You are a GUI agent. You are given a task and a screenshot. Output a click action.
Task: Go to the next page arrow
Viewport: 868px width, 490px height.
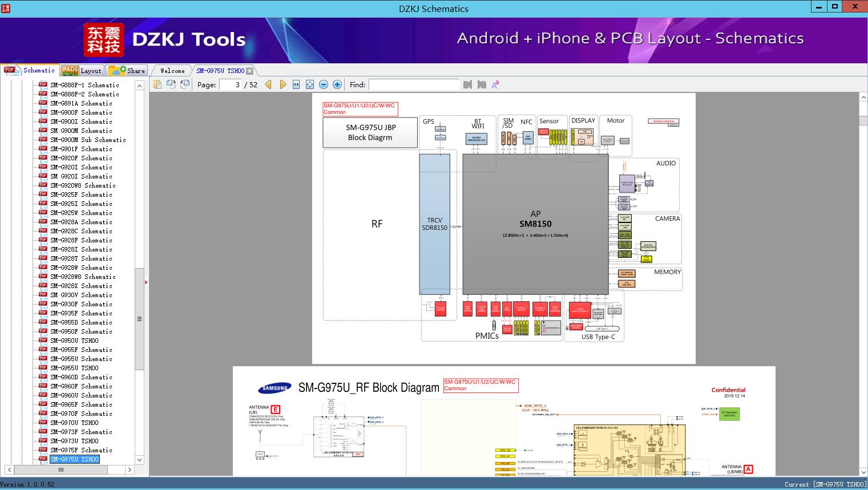(x=282, y=84)
